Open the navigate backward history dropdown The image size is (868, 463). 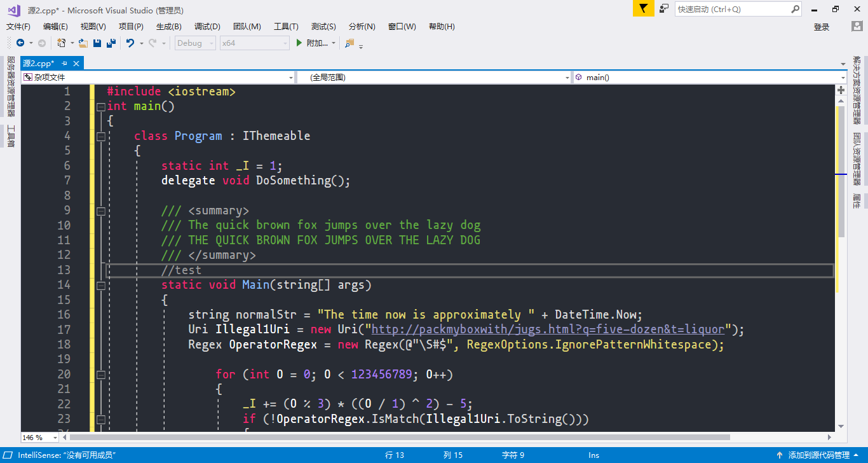31,43
